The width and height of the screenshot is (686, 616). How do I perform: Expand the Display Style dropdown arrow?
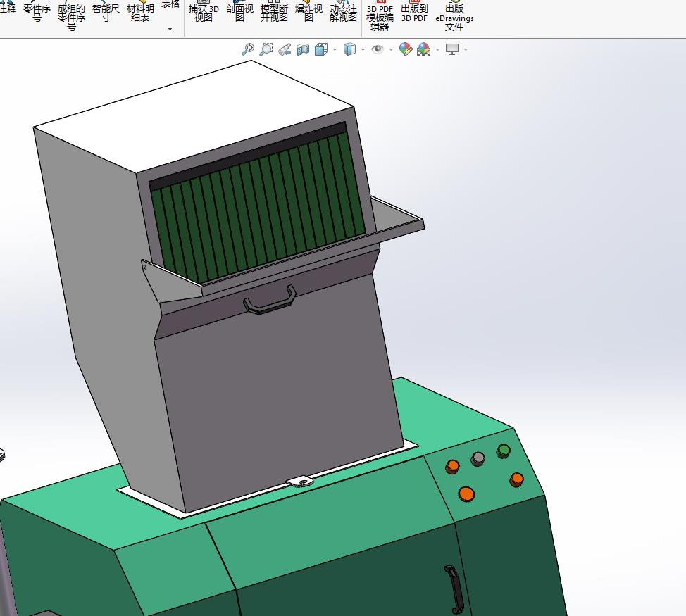[x=363, y=50]
